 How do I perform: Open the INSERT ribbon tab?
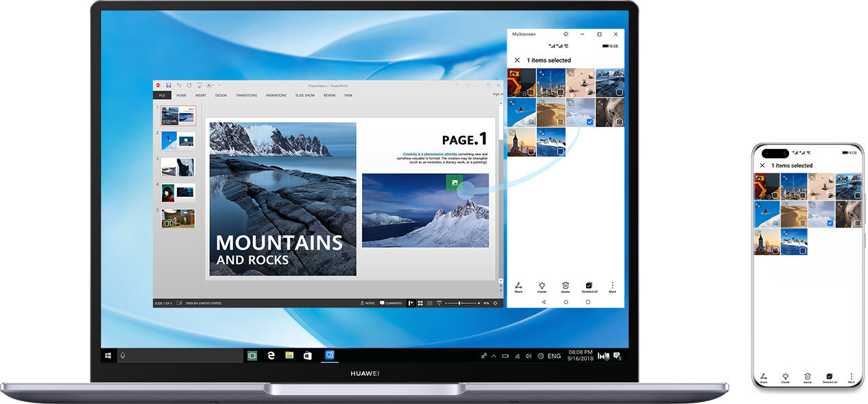point(200,95)
